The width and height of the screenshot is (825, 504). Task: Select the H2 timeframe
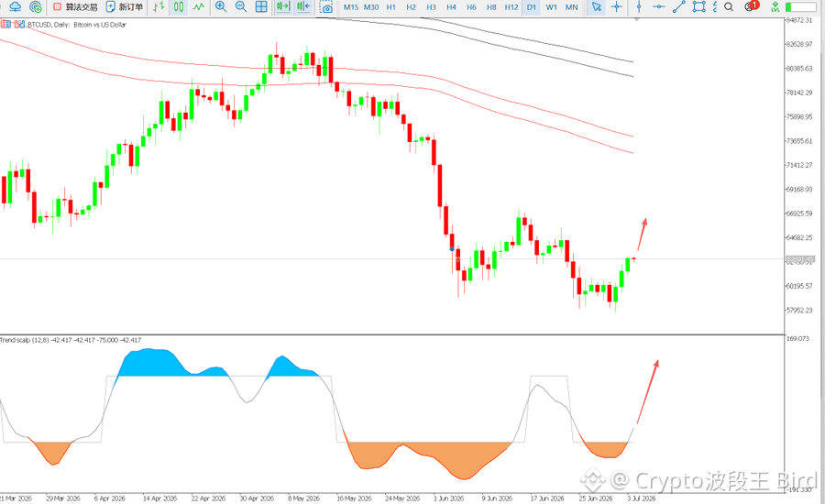point(411,7)
